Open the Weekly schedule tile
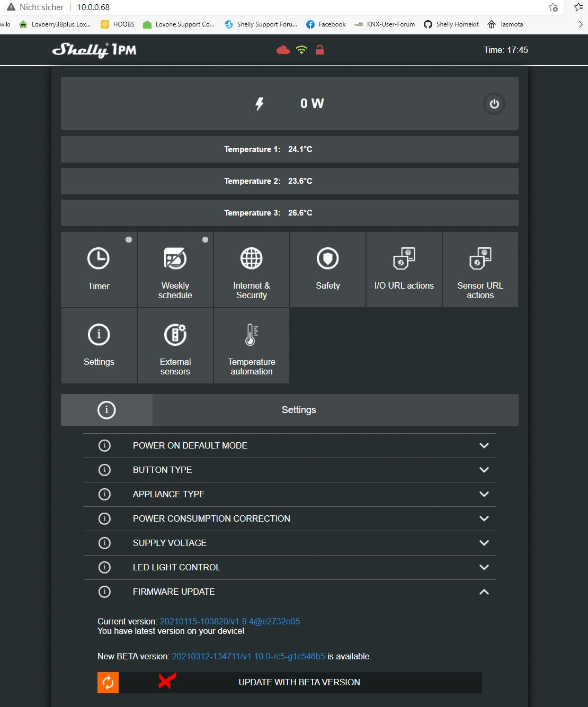588x707 pixels. [x=175, y=270]
